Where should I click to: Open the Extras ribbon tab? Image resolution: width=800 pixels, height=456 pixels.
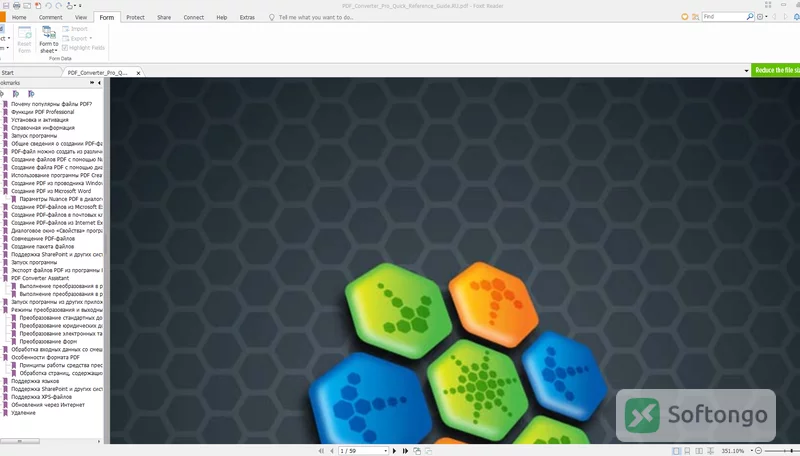click(247, 17)
